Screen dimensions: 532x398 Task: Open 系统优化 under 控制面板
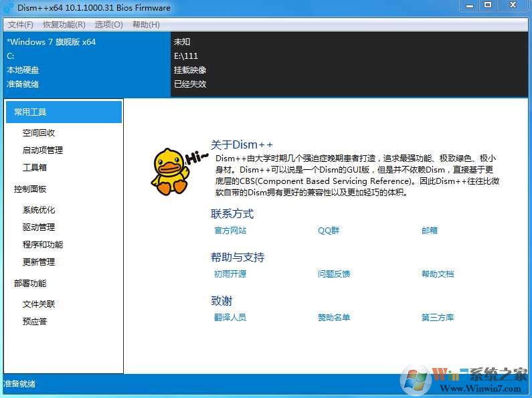[39, 210]
